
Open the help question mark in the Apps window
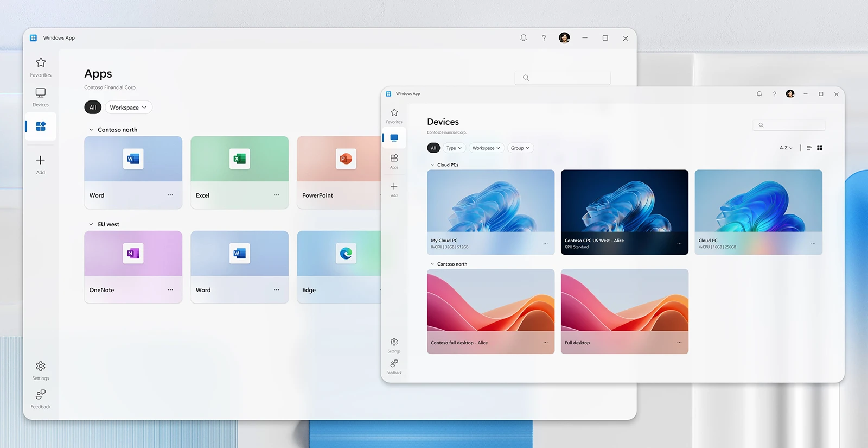click(544, 38)
